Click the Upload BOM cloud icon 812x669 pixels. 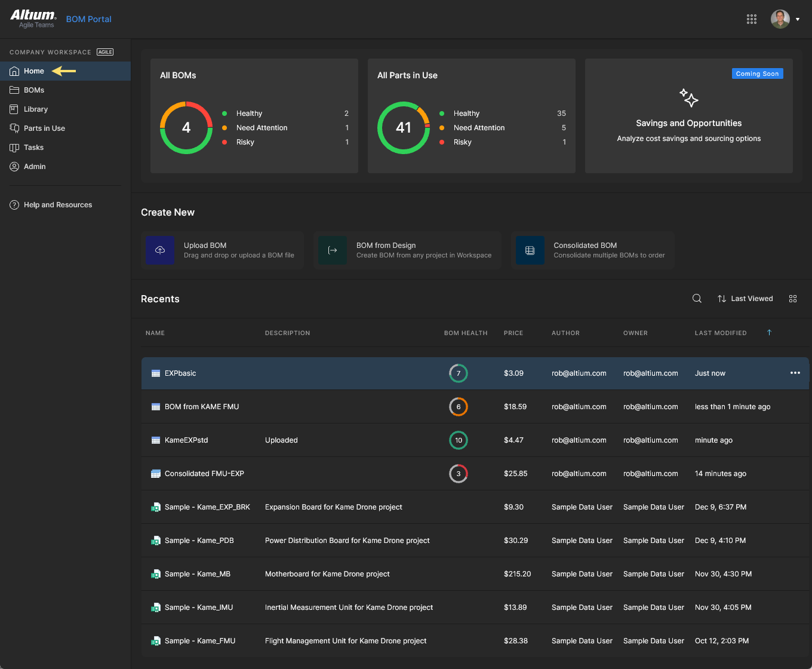(x=160, y=250)
